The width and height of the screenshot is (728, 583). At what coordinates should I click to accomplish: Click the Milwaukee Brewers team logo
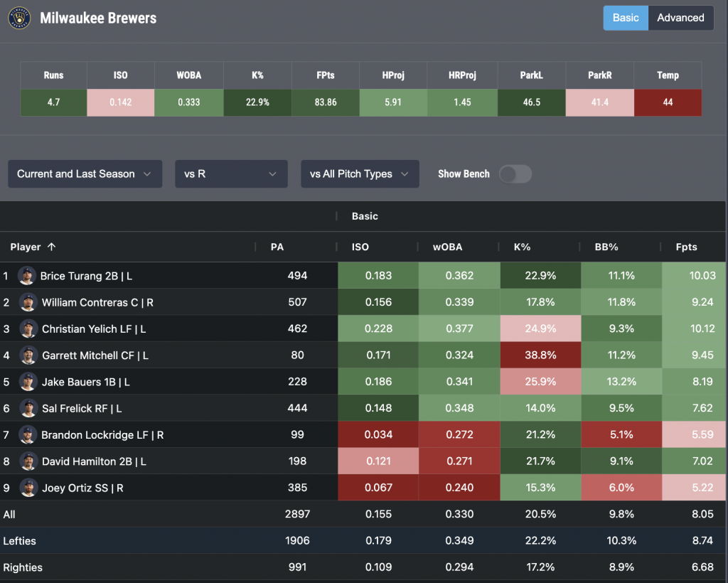coord(19,18)
